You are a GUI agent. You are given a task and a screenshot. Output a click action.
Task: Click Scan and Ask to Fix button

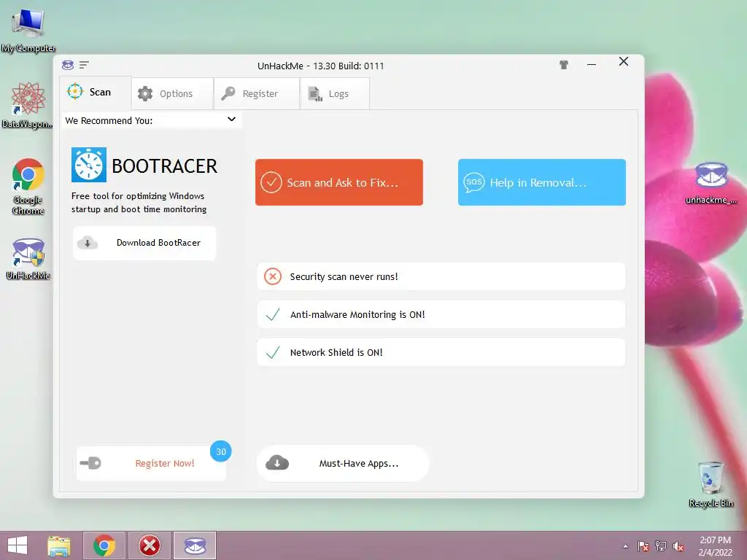point(338,182)
